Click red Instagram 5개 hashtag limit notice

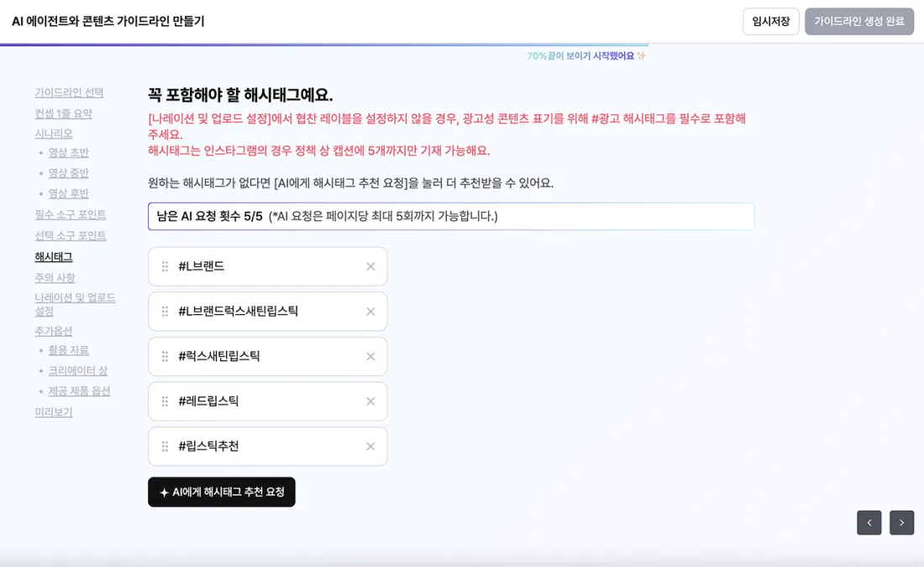(x=319, y=151)
